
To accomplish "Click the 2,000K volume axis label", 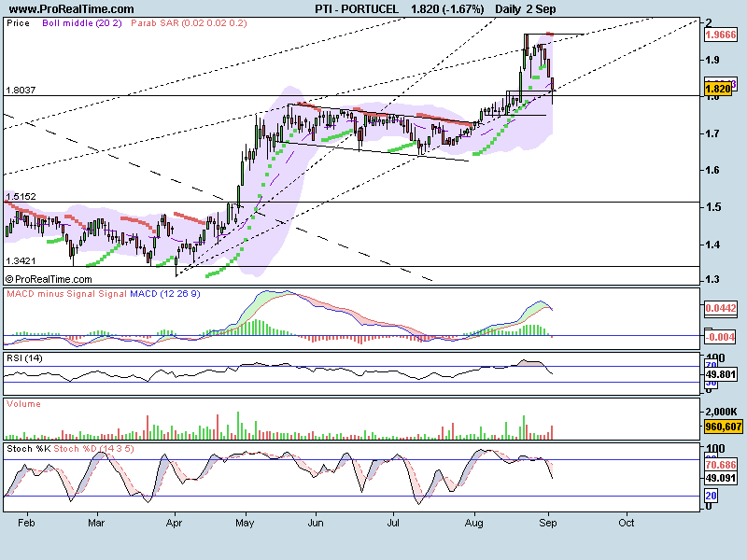I will click(x=720, y=412).
